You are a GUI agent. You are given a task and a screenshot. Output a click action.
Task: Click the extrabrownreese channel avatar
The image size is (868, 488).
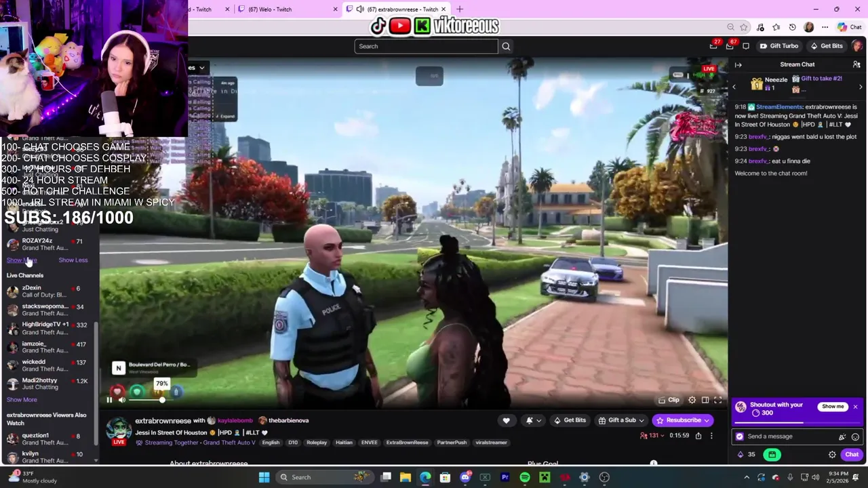click(119, 430)
